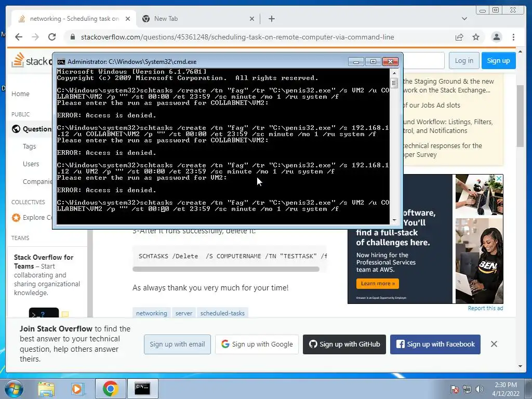
Task: Click the Action Center flag icon
Action: (454, 389)
